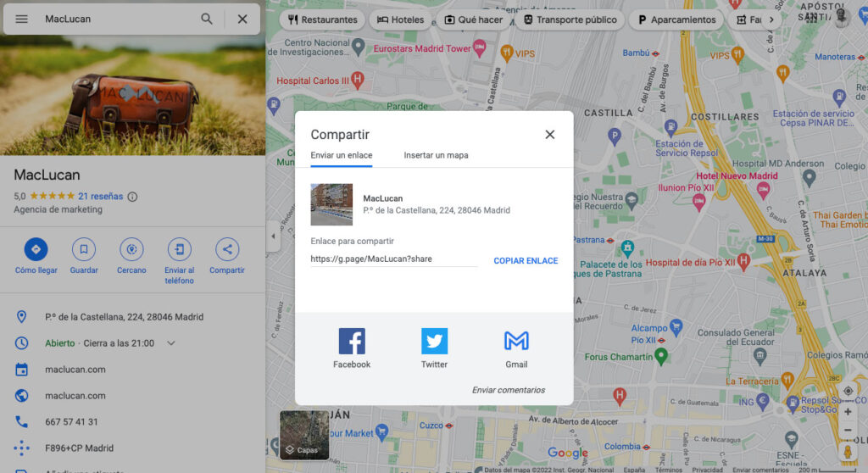Open maclucan.com calendar appointment link
Viewport: 868px width, 473px height.
tap(75, 370)
